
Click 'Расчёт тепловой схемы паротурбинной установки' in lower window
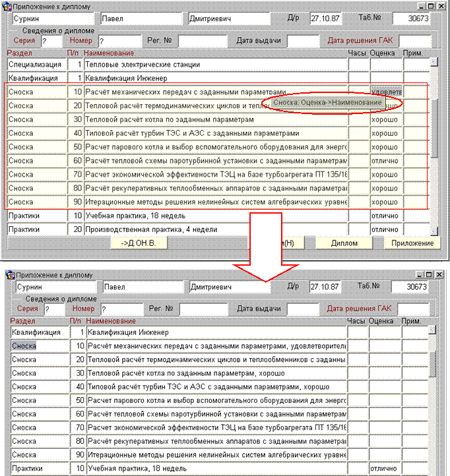click(216, 414)
